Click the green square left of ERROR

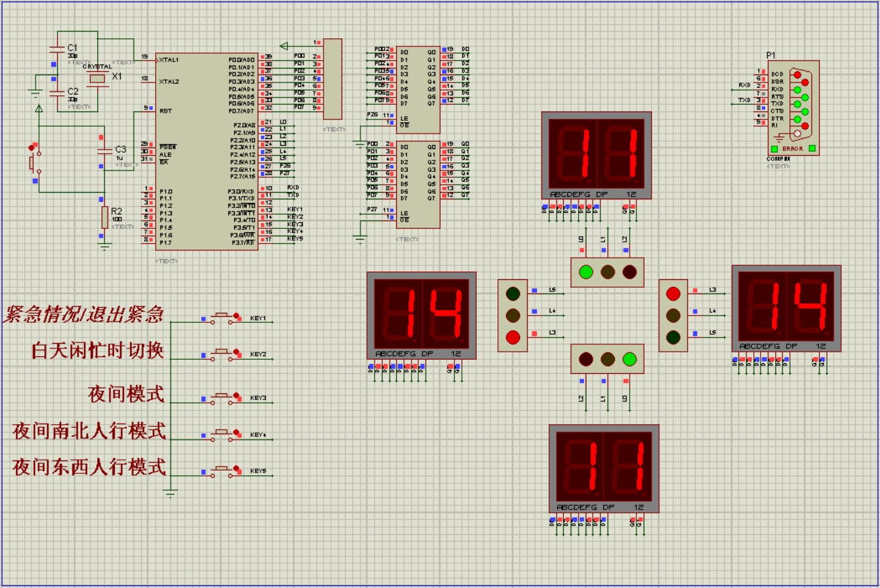[x=774, y=148]
